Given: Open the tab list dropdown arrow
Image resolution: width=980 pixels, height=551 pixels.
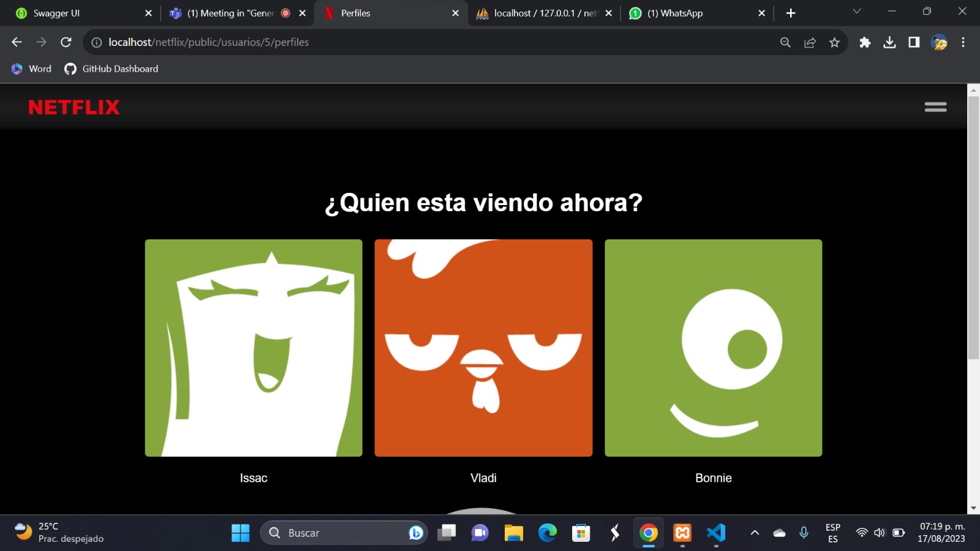Looking at the screenshot, I should [856, 12].
